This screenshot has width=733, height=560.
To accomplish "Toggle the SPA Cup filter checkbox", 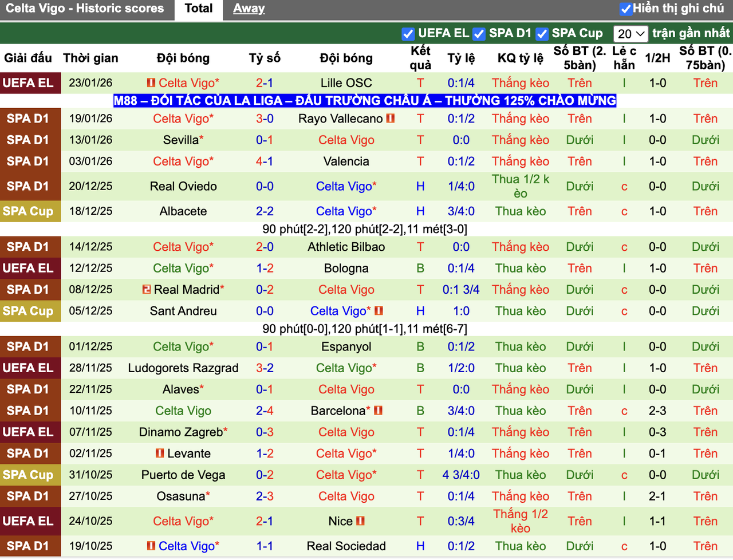I will [x=542, y=34].
